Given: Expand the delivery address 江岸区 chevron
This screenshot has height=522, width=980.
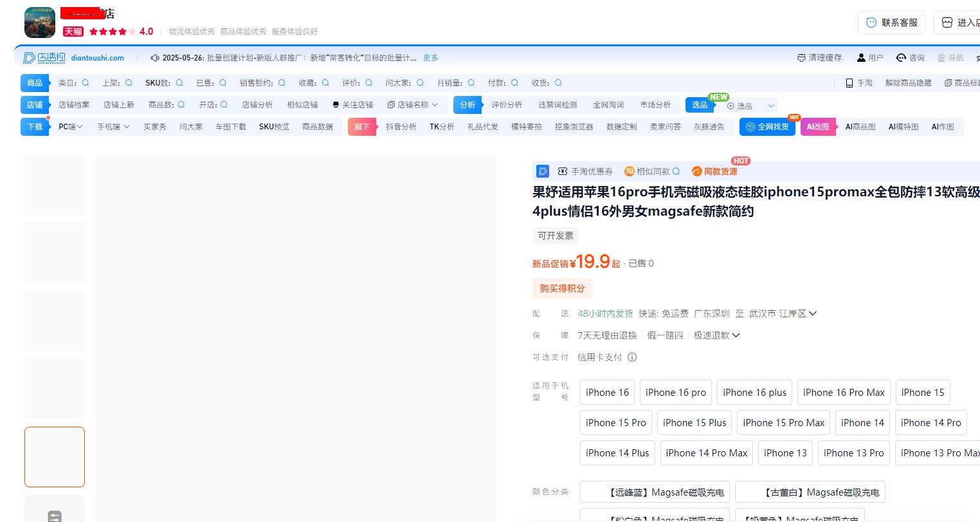Looking at the screenshot, I should [x=813, y=313].
